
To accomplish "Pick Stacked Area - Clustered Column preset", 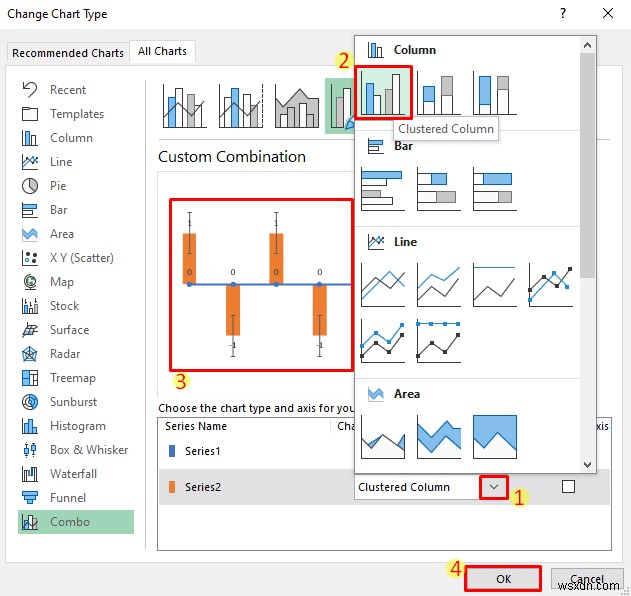I will (x=297, y=106).
